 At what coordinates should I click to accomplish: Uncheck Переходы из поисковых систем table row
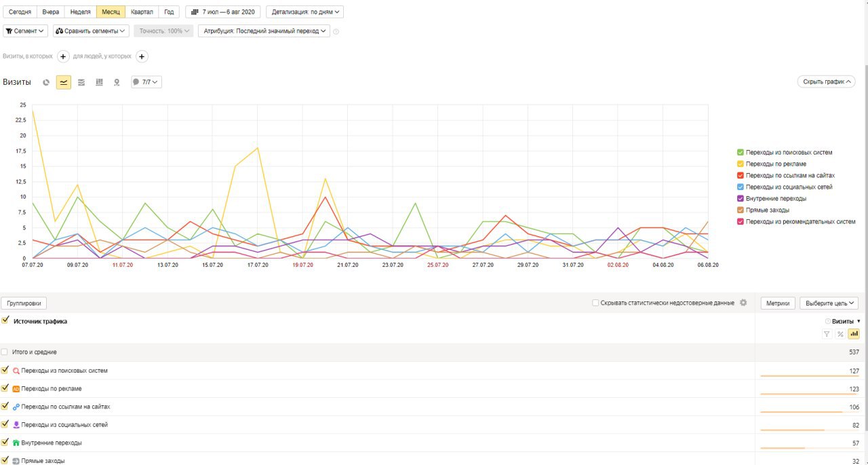(x=5, y=370)
